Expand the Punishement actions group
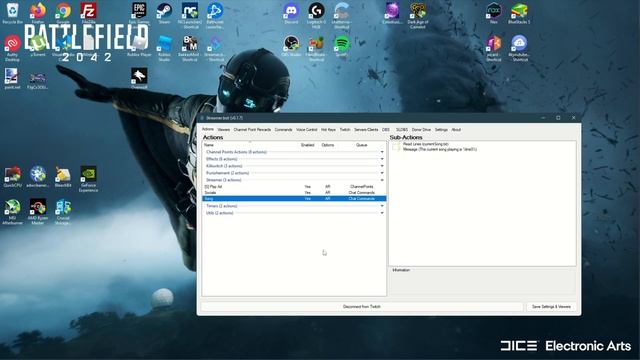 (382, 173)
